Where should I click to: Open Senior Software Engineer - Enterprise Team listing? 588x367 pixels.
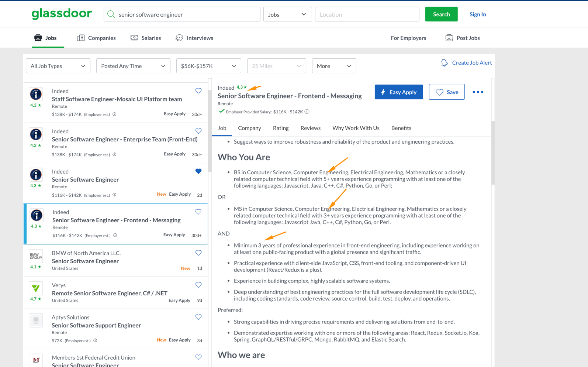pos(125,139)
